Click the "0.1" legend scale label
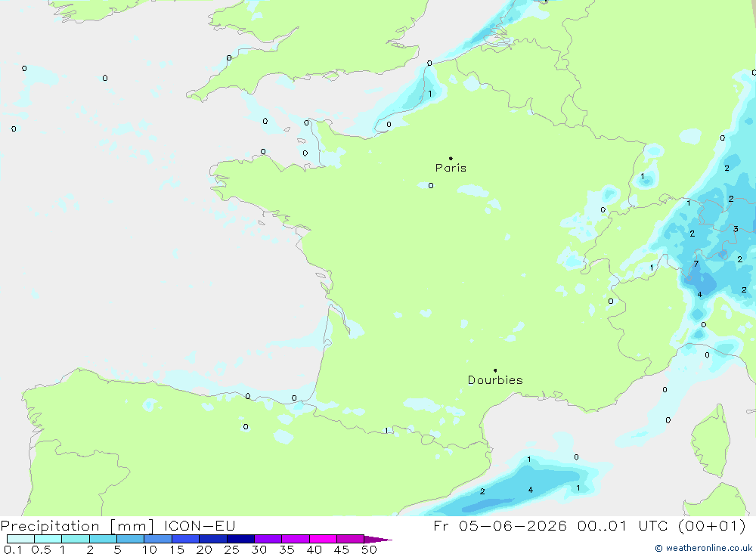 [13, 549]
